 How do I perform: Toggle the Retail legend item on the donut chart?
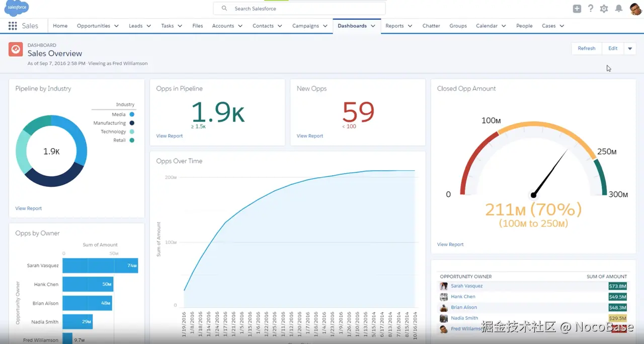[131, 140]
